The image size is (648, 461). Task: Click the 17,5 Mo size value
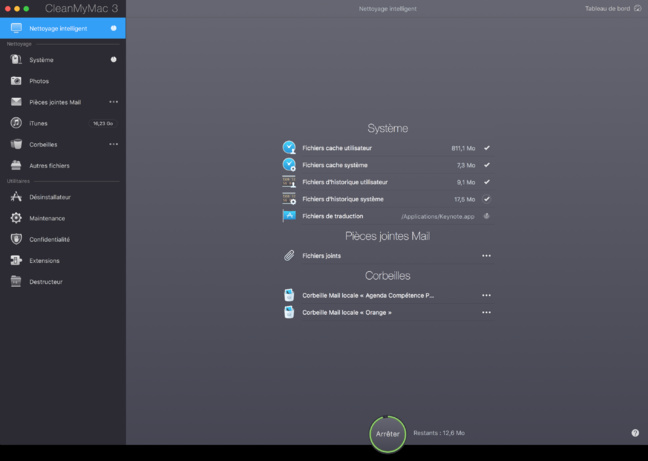465,199
